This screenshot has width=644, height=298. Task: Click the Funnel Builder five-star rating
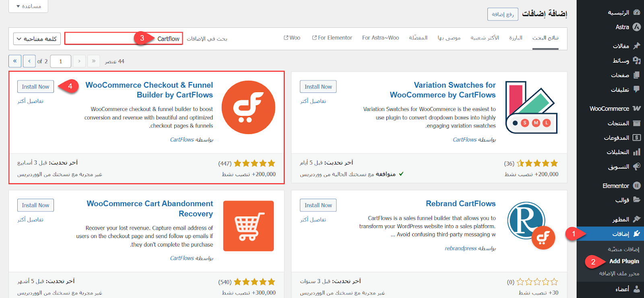254,163
